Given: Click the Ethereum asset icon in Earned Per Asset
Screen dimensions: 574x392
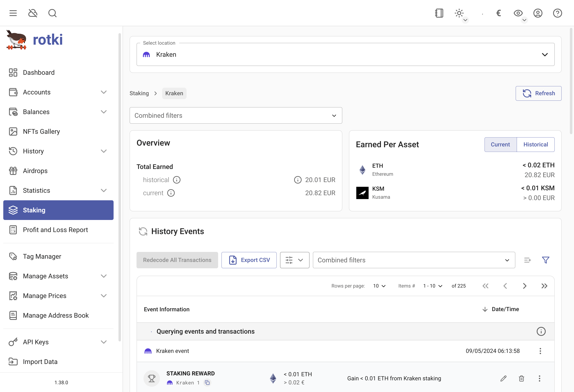Looking at the screenshot, I should point(362,170).
